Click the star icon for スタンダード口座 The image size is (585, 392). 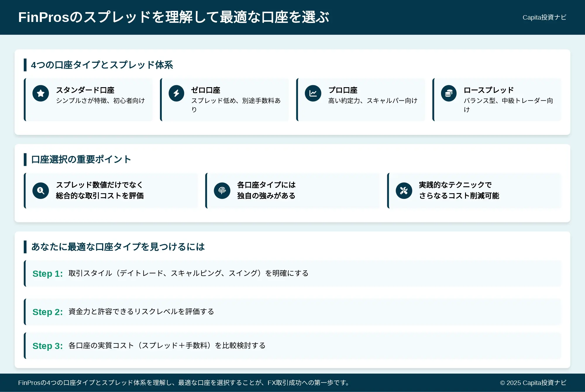(x=41, y=93)
